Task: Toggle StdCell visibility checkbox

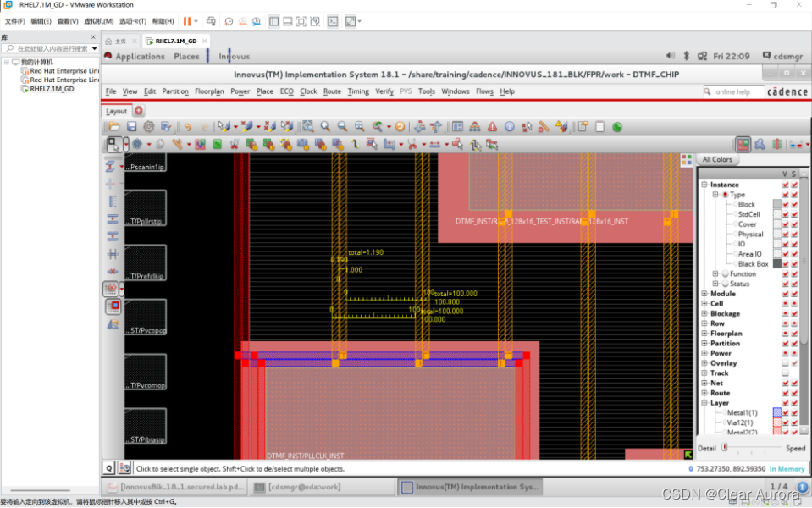Action: pos(786,214)
